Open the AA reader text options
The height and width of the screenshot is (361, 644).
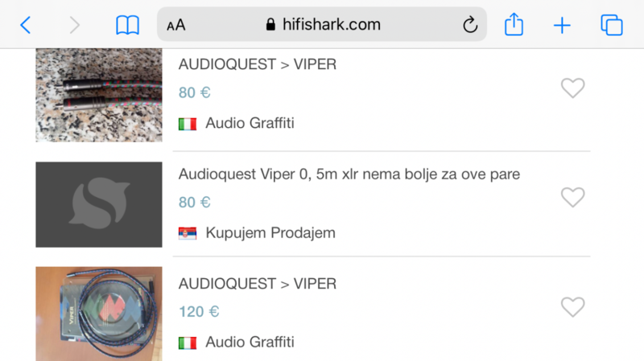point(176,25)
